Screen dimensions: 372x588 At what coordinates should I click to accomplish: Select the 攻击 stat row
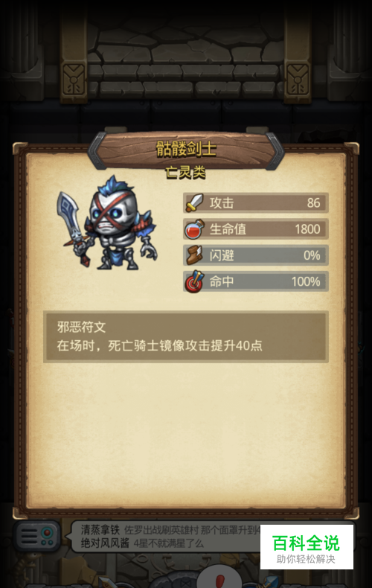pyautogui.click(x=256, y=203)
